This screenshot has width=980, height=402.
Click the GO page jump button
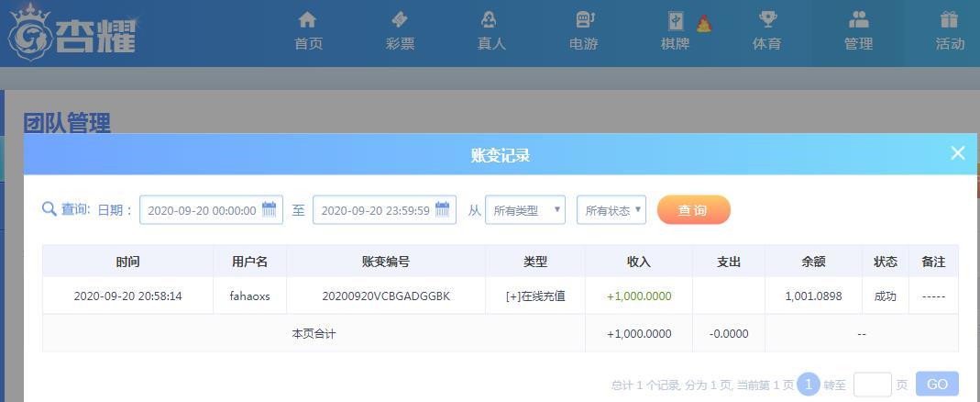pyautogui.click(x=937, y=384)
